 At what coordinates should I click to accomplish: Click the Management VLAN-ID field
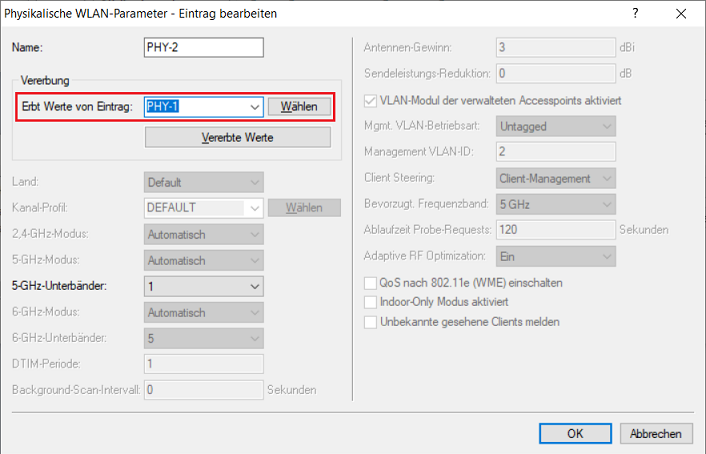(x=555, y=152)
